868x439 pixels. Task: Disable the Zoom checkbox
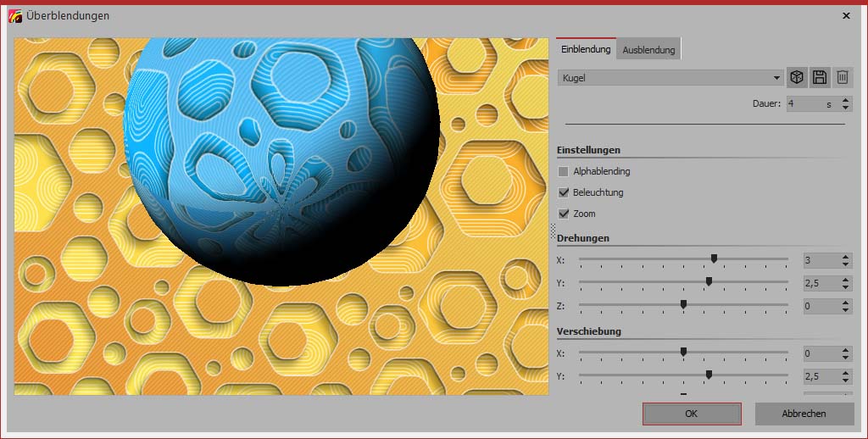564,214
